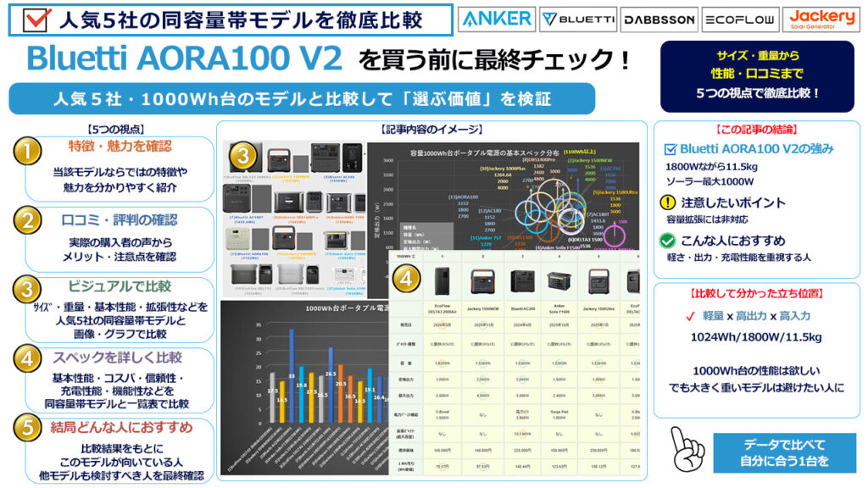Click the navy box サイズ・重量から性能・口コミまで

[757, 75]
